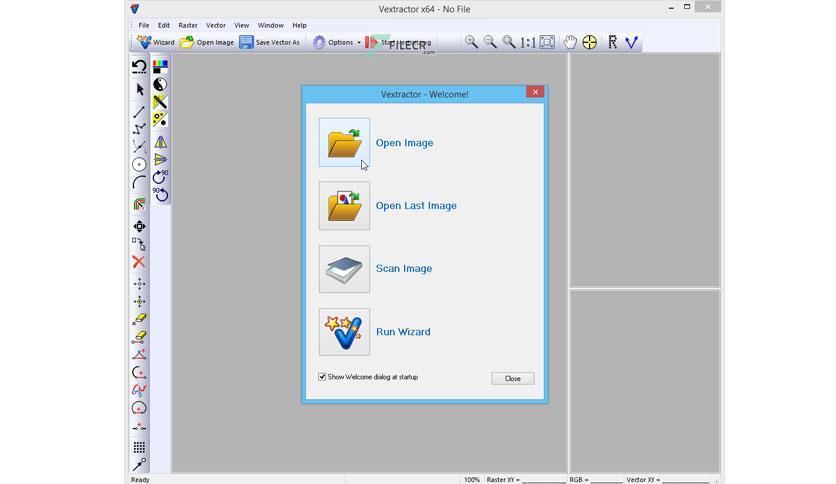Open the Options dropdown arrow
The width and height of the screenshot is (836, 484).
[x=359, y=43]
